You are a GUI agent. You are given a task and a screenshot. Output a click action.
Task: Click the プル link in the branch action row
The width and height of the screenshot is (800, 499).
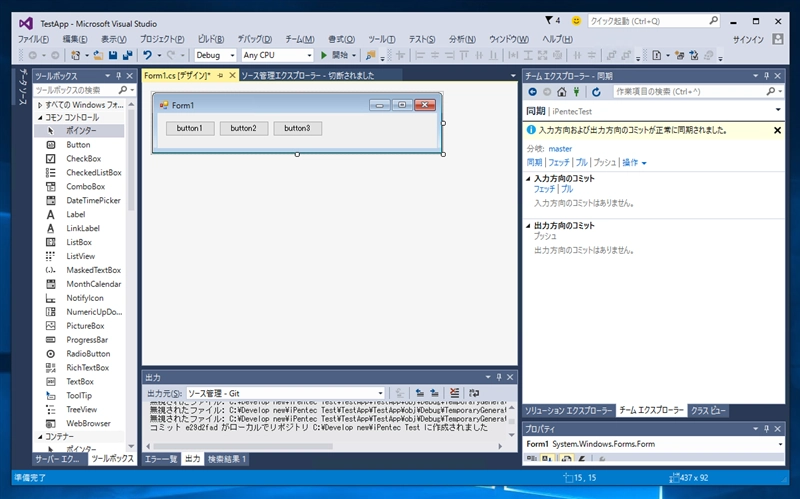pyautogui.click(x=582, y=163)
